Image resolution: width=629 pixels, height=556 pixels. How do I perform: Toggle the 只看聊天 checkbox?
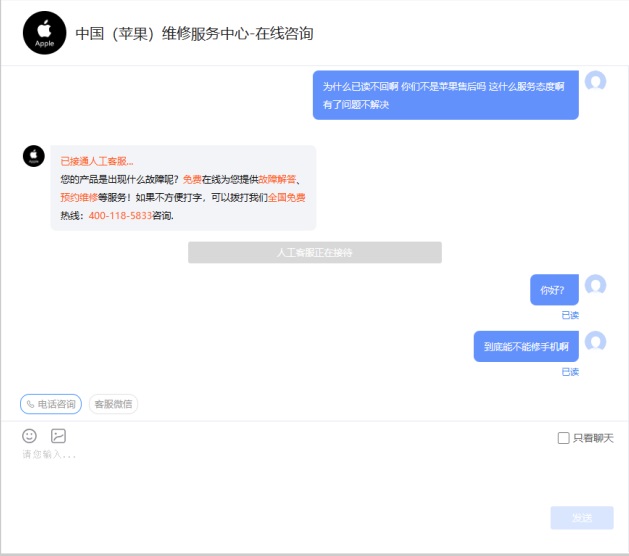(x=563, y=438)
